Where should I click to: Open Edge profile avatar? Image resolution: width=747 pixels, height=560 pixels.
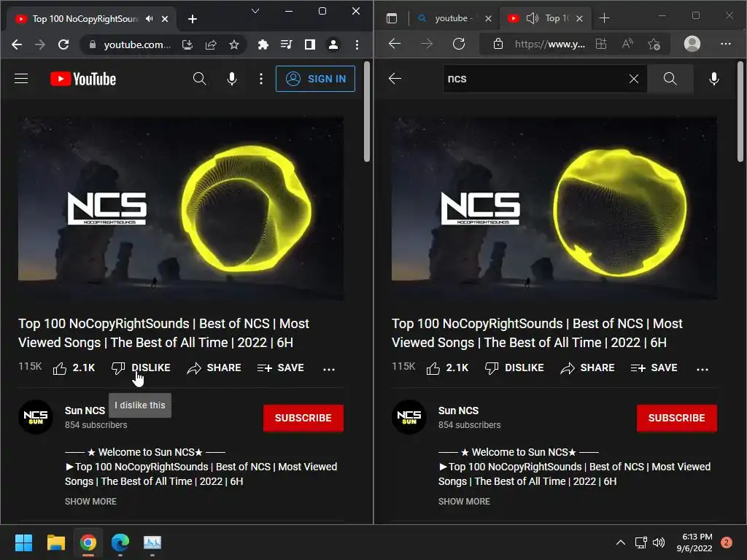[x=692, y=44]
